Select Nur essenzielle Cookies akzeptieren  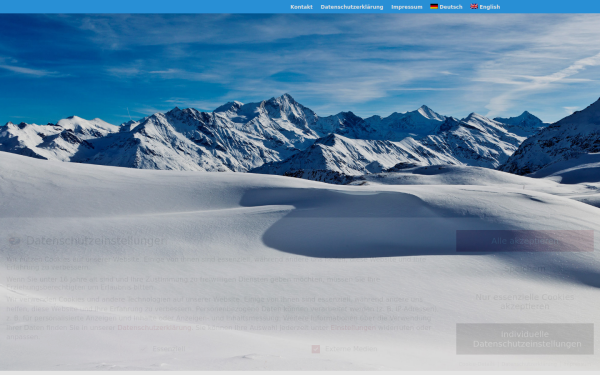525,302
